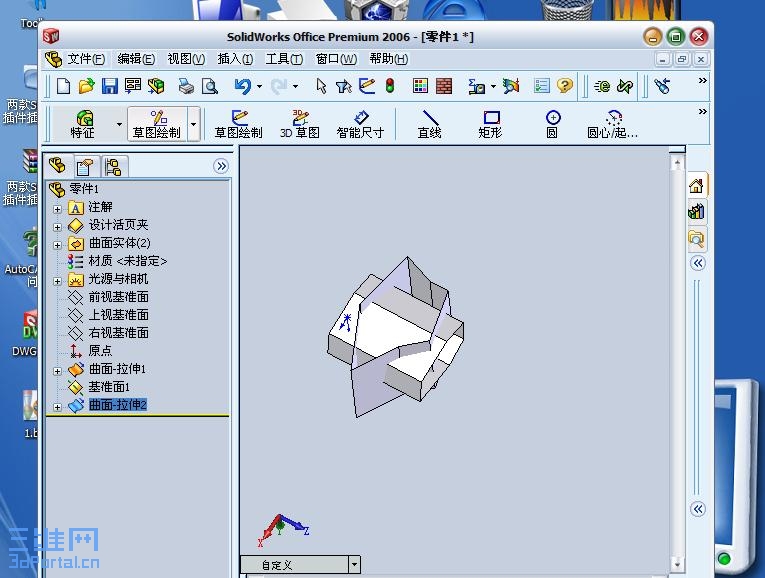Switch to the ConfigurationManager tab
The height and width of the screenshot is (578, 765).
point(113,167)
